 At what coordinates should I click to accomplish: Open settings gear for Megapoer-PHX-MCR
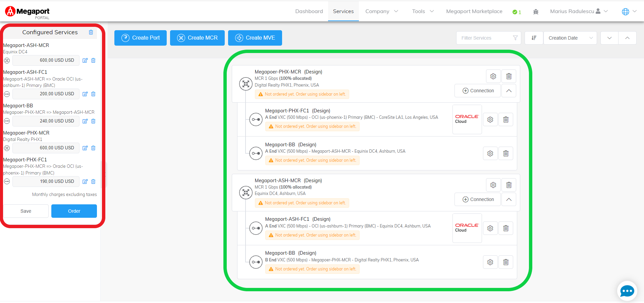pos(493,77)
